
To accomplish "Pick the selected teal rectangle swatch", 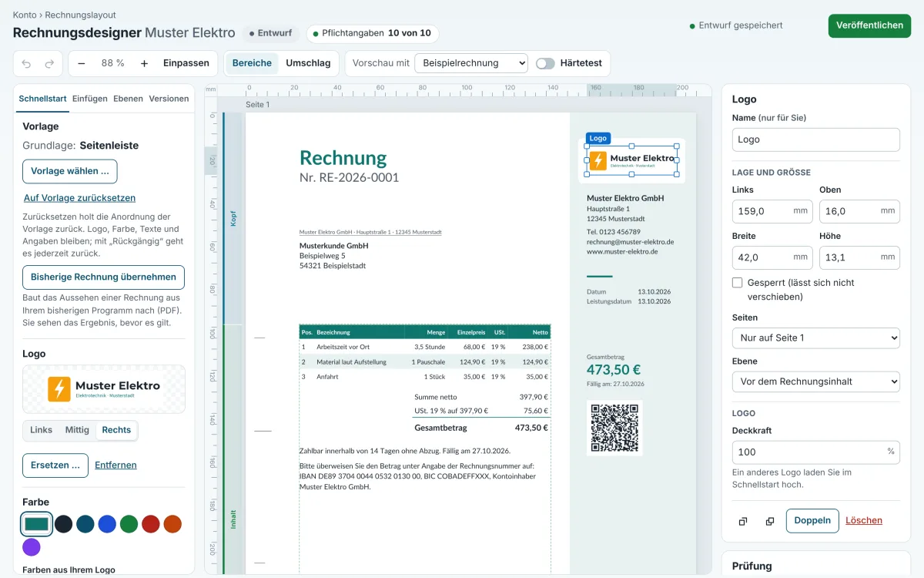I will pyautogui.click(x=37, y=524).
